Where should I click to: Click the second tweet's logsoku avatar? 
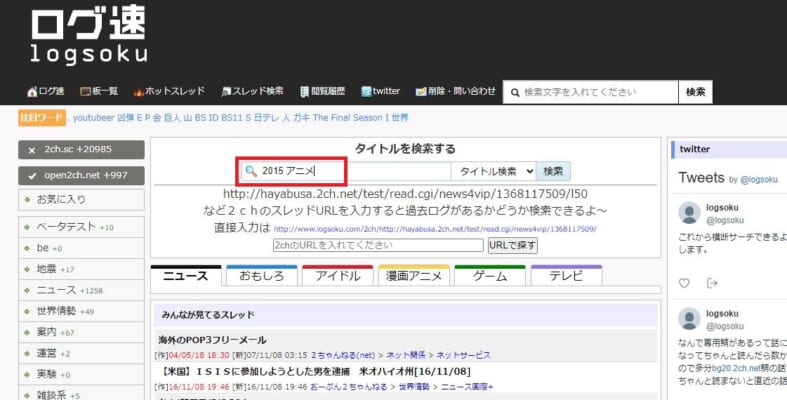[x=689, y=319]
